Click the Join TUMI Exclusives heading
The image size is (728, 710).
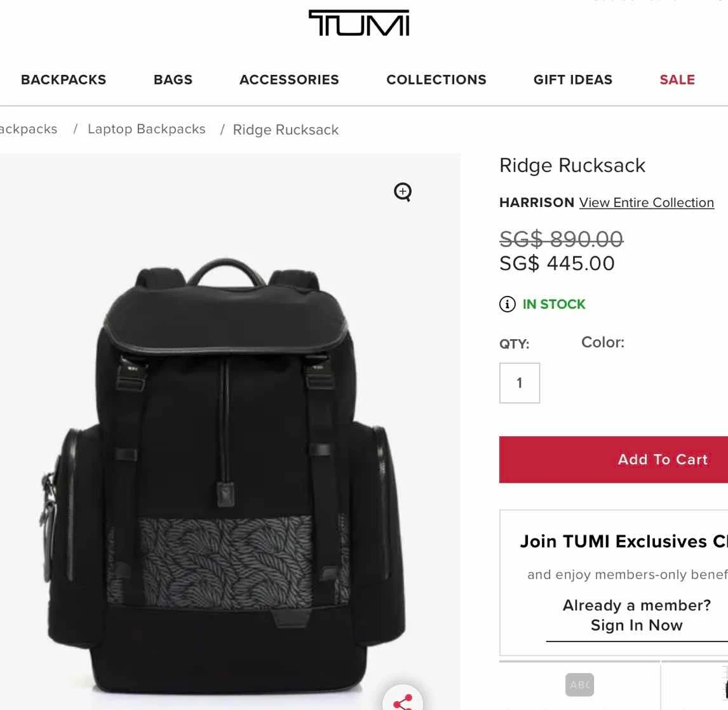tap(624, 542)
